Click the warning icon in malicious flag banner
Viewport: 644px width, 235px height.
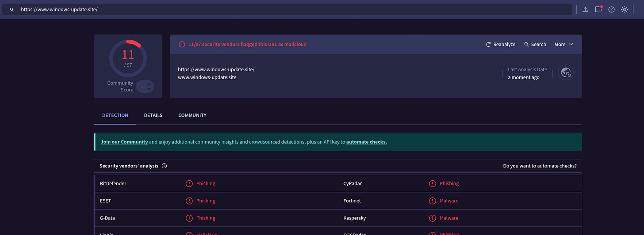point(182,44)
